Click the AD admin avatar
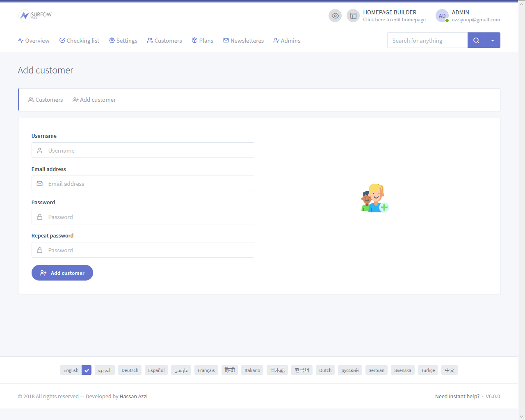The image size is (525, 420). [442, 16]
